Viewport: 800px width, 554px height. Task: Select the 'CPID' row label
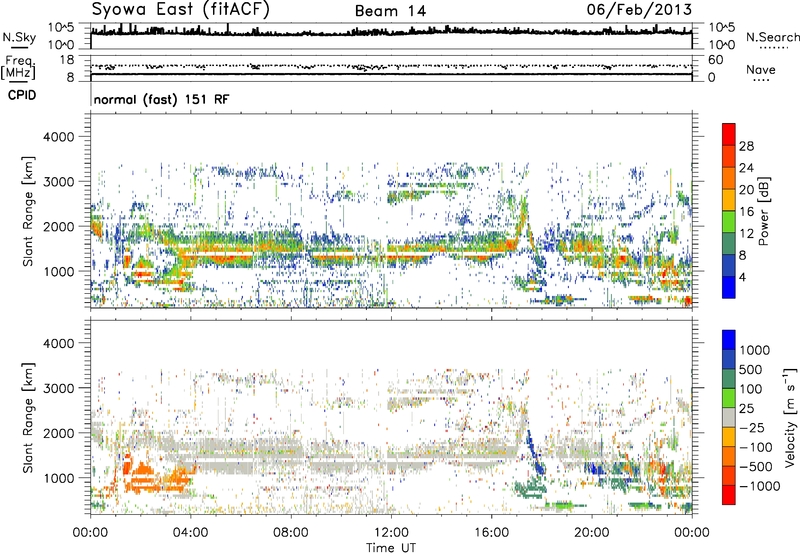(x=22, y=95)
